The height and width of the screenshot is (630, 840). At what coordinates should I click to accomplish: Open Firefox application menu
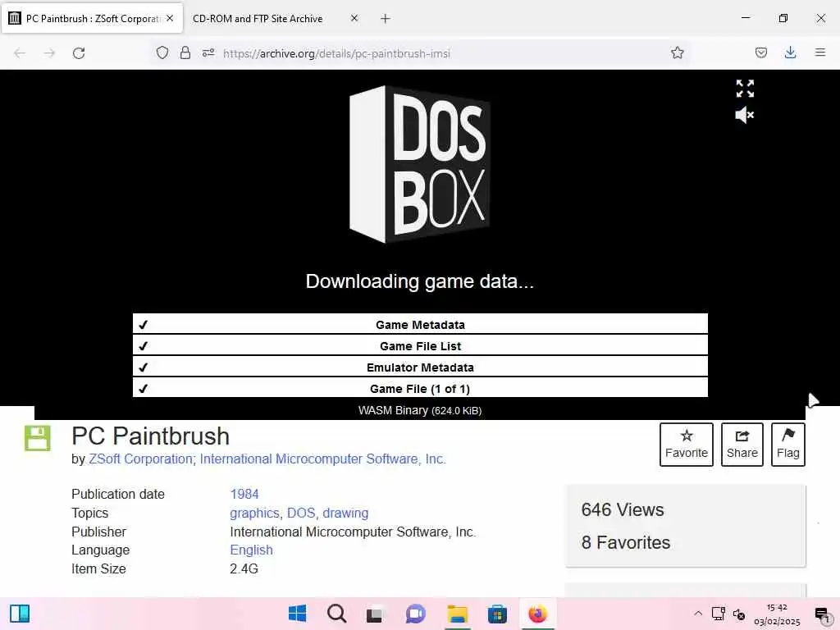[x=820, y=52]
